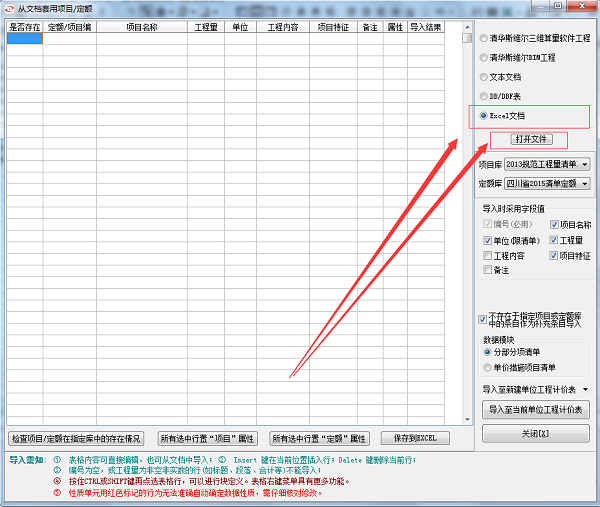The image size is (600, 507).
Task: Enable the 工程内容 checkbox
Action: [x=488, y=256]
